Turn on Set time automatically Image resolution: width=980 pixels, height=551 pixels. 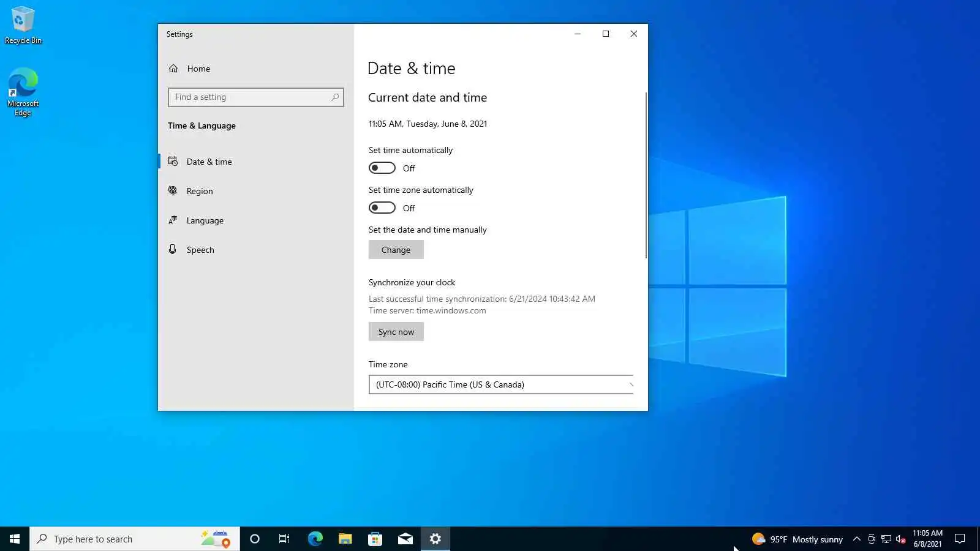coord(382,168)
